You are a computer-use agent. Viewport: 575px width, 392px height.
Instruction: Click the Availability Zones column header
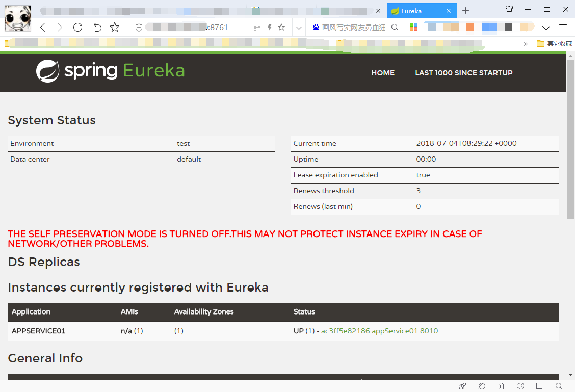point(204,311)
